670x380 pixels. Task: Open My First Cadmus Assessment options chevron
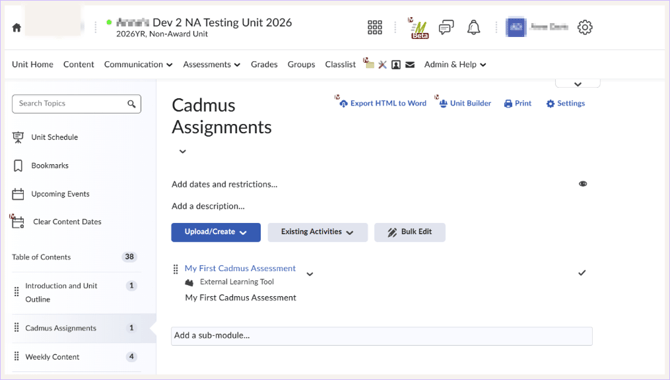tap(310, 274)
